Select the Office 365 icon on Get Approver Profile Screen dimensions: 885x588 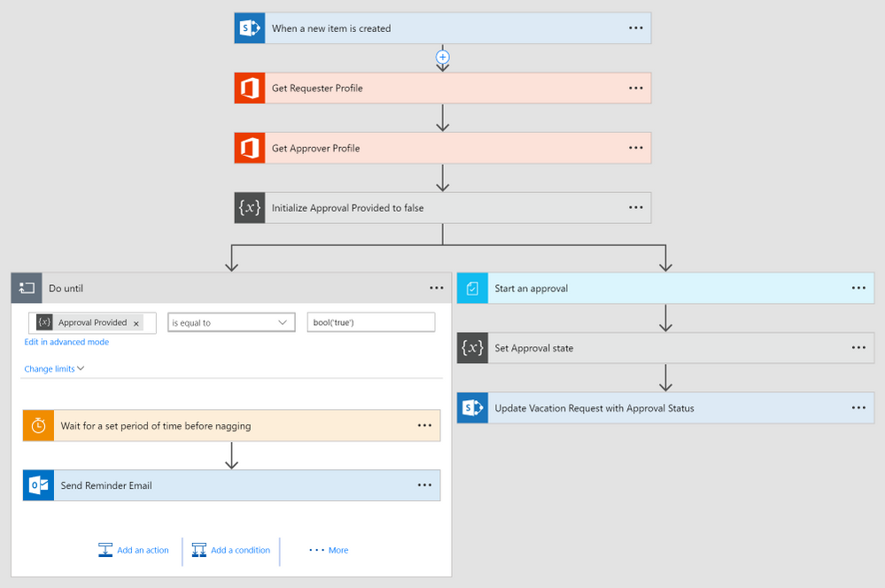[x=248, y=147]
